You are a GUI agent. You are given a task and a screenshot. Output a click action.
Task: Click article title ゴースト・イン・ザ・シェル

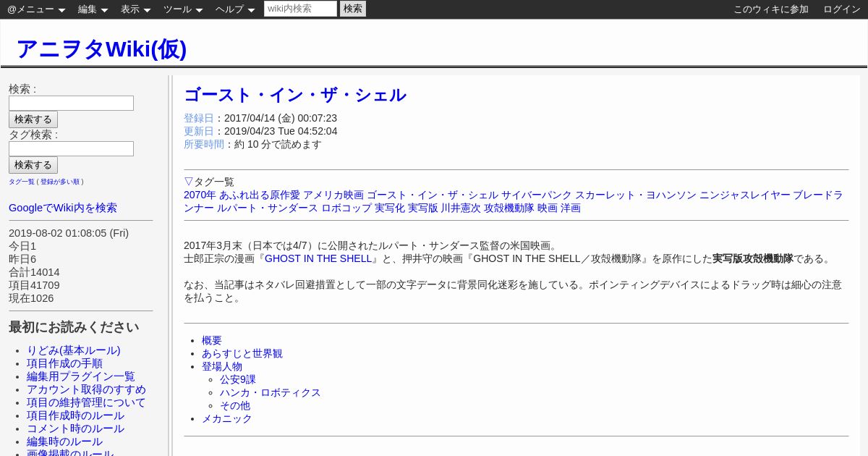tap(295, 95)
